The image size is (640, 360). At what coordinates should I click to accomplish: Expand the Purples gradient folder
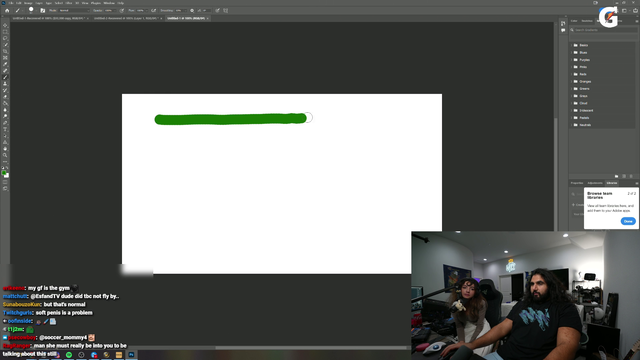[571, 60]
